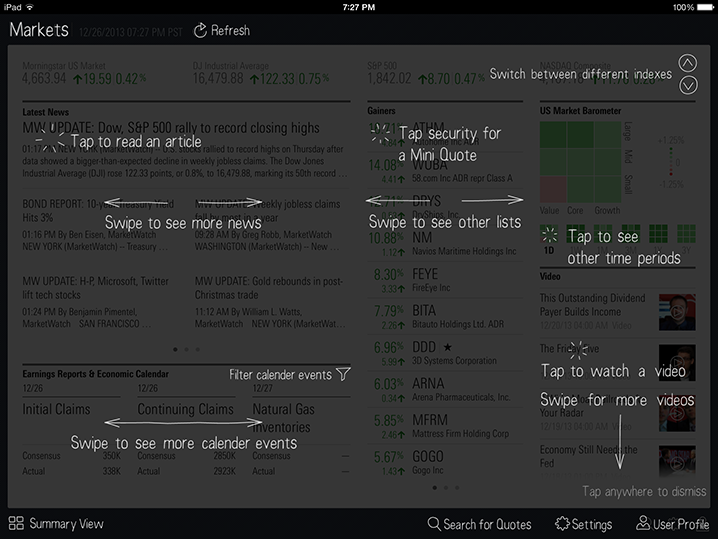
Task: Open the calendar events filter funnel icon
Action: click(343, 374)
